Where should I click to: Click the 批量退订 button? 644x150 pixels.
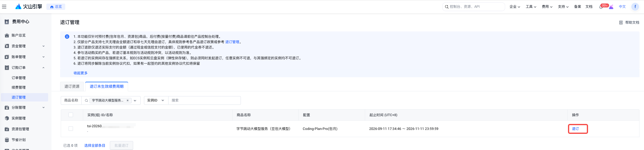[x=121, y=146]
